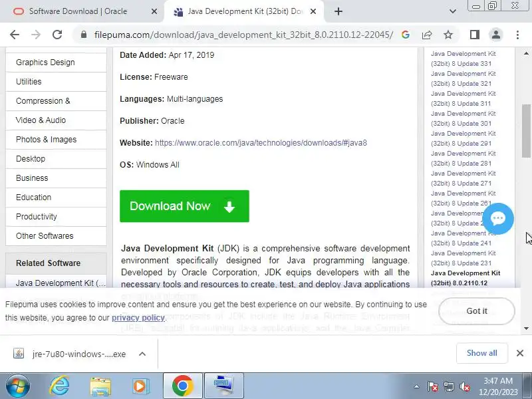Show hidden tray icons arrow
This screenshot has height=399, width=532.
(417, 386)
